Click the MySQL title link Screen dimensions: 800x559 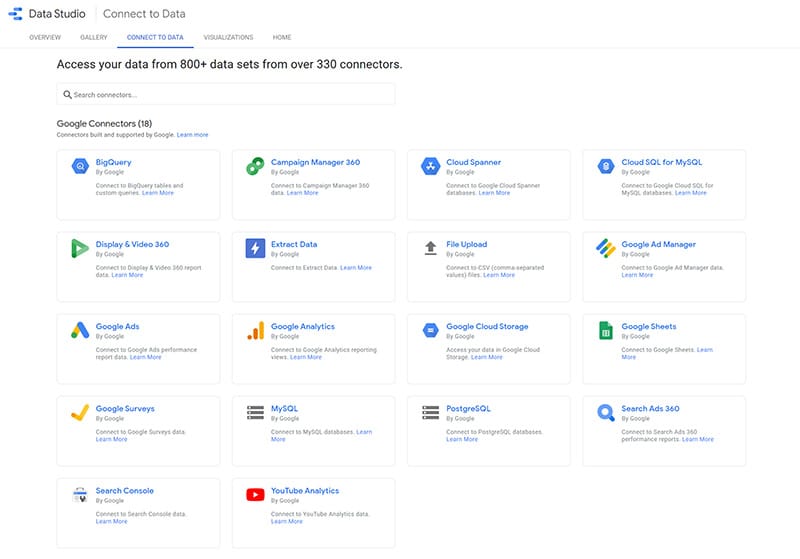point(284,409)
